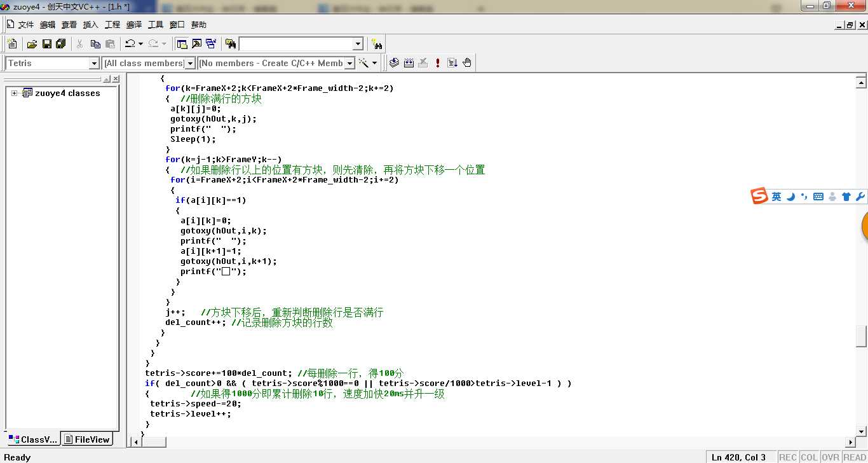Open the 编辑 menu
This screenshot has width=868, height=463.
48,25
